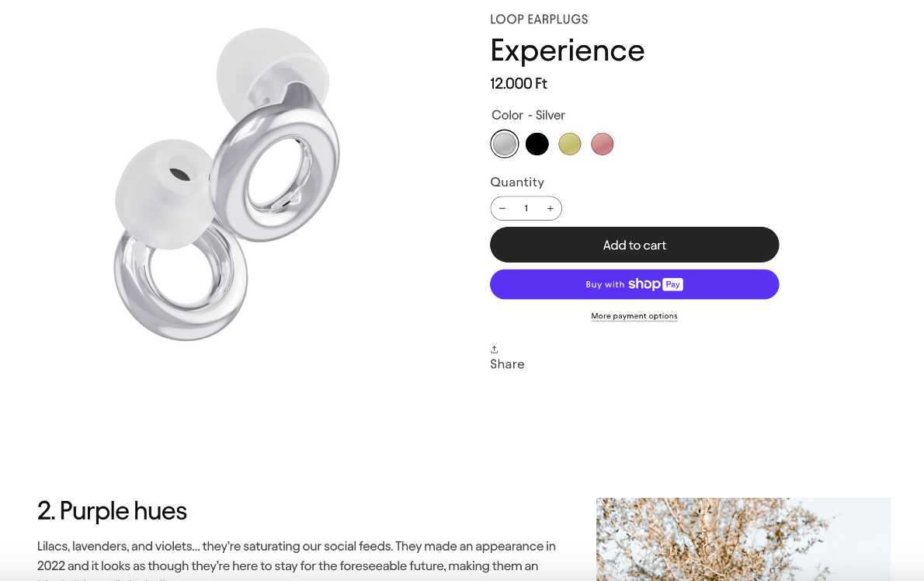Buy with Shop Pay
Viewport: 924px width, 581px height.
click(634, 284)
